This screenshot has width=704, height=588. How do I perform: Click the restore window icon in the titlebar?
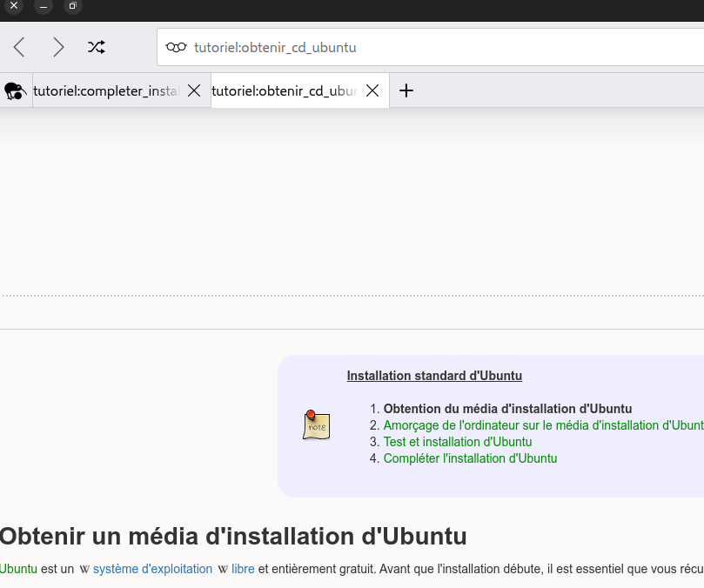click(x=72, y=8)
